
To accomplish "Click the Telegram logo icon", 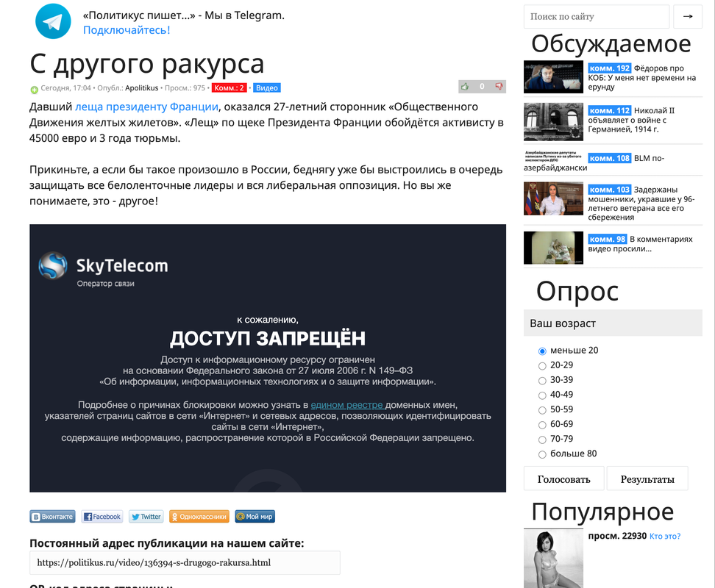I will [54, 21].
